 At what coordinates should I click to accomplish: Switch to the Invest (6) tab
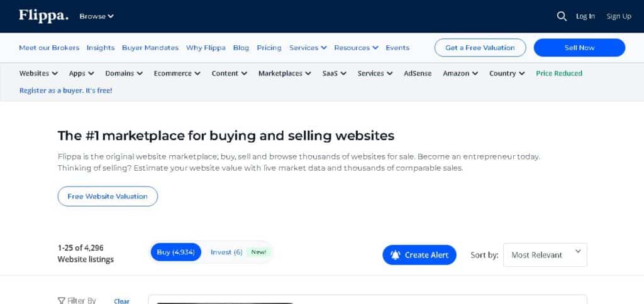click(226, 252)
